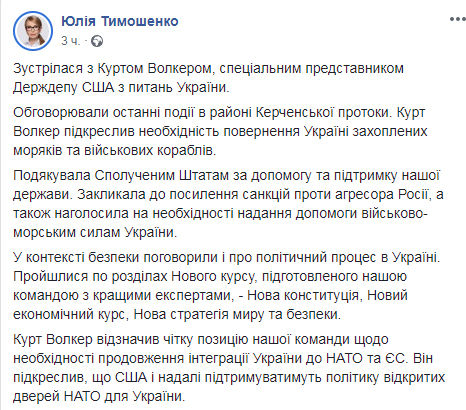Image resolution: width=466 pixels, height=410 pixels.
Task: Click 'дверей НАТО для України' in the last line
Action: pyautogui.click(x=98, y=397)
